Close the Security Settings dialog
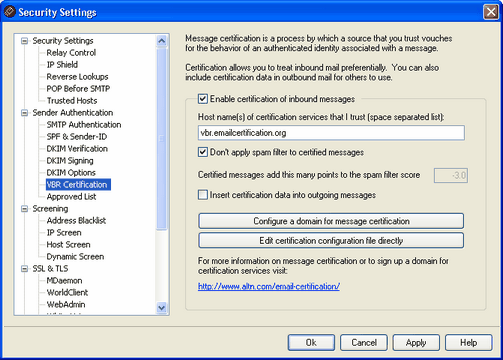The width and height of the screenshot is (503, 360). 491,12
